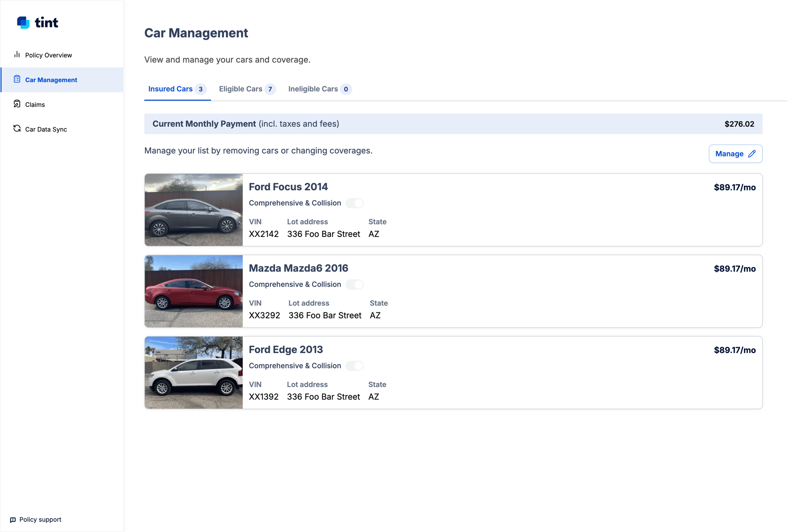Click the Manage button
This screenshot has width=789, height=532.
click(x=735, y=154)
